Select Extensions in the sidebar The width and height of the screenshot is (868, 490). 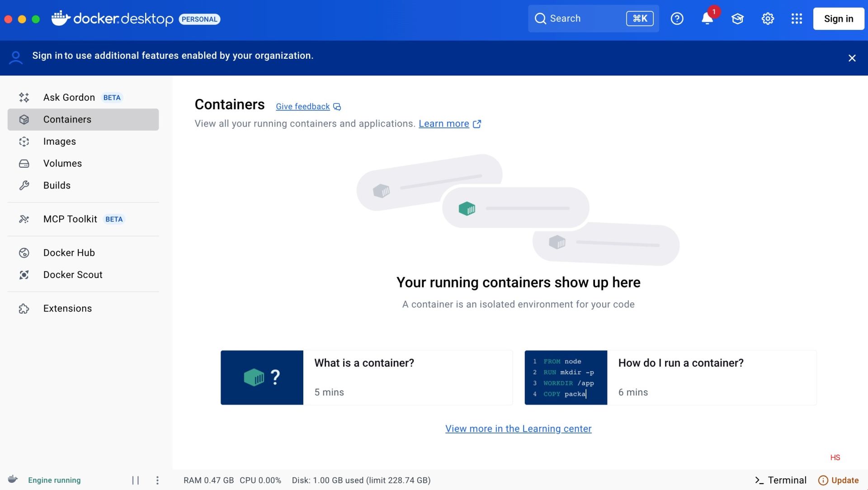(x=83, y=309)
